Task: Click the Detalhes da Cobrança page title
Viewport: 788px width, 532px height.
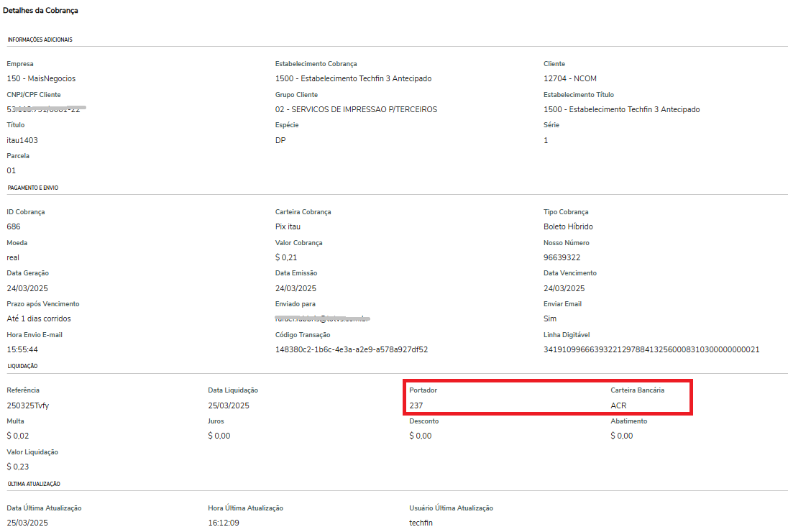Action: [41, 11]
